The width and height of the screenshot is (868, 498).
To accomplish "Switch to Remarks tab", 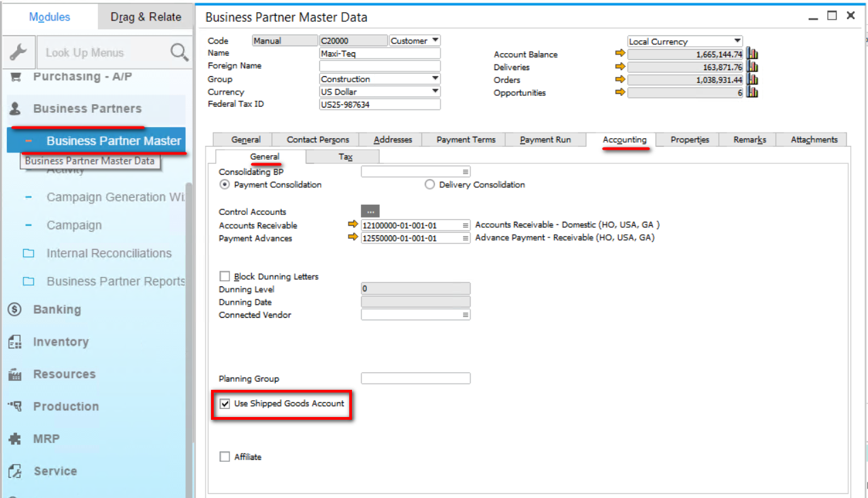I will 750,139.
